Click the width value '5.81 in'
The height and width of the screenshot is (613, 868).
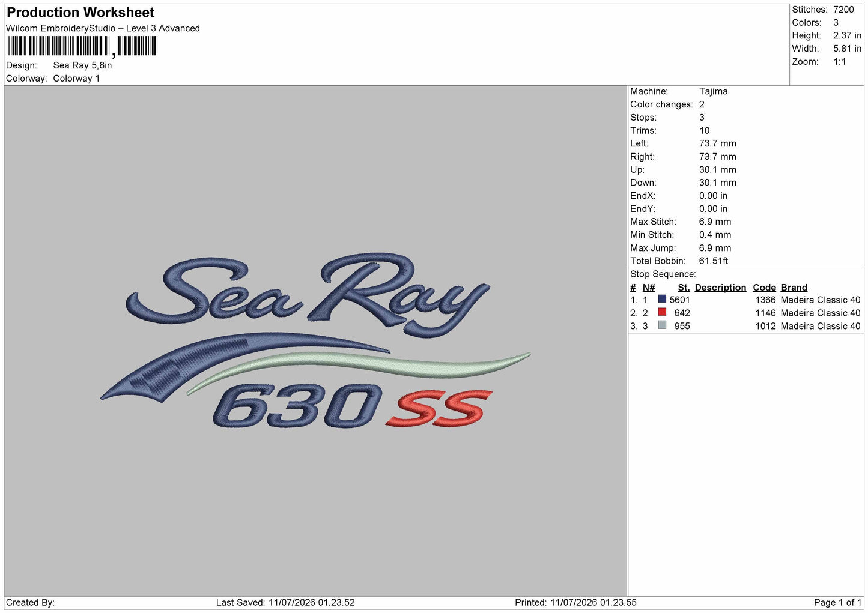pos(847,49)
